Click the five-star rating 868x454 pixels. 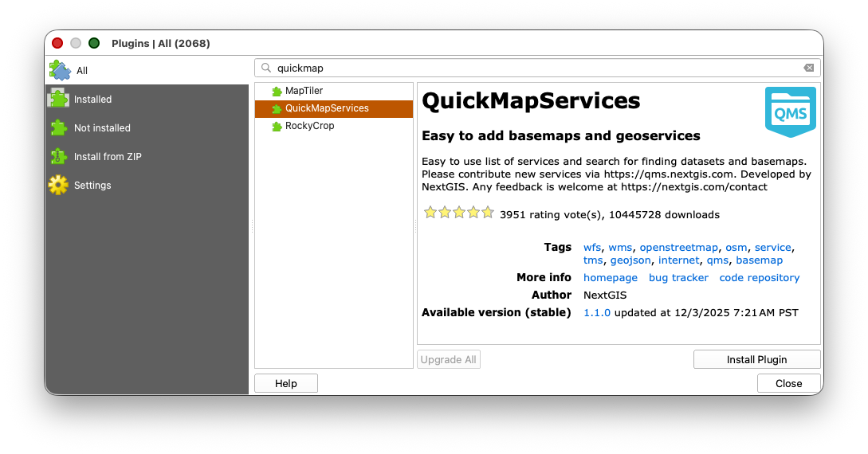[459, 213]
